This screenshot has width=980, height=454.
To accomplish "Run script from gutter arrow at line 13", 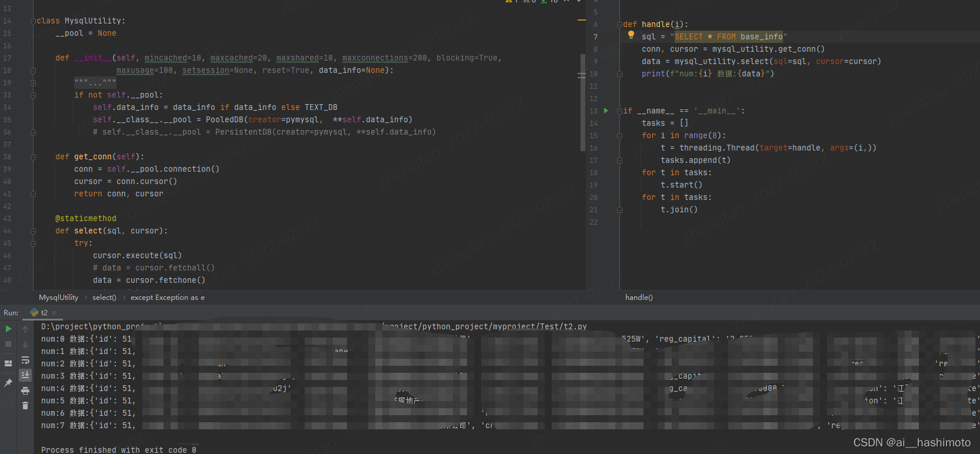I will click(606, 111).
